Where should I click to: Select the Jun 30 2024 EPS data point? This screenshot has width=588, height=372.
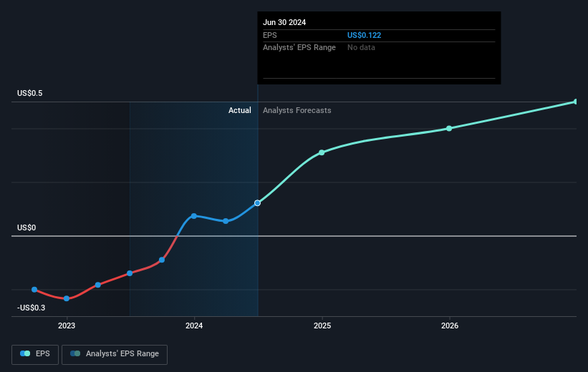(x=257, y=203)
